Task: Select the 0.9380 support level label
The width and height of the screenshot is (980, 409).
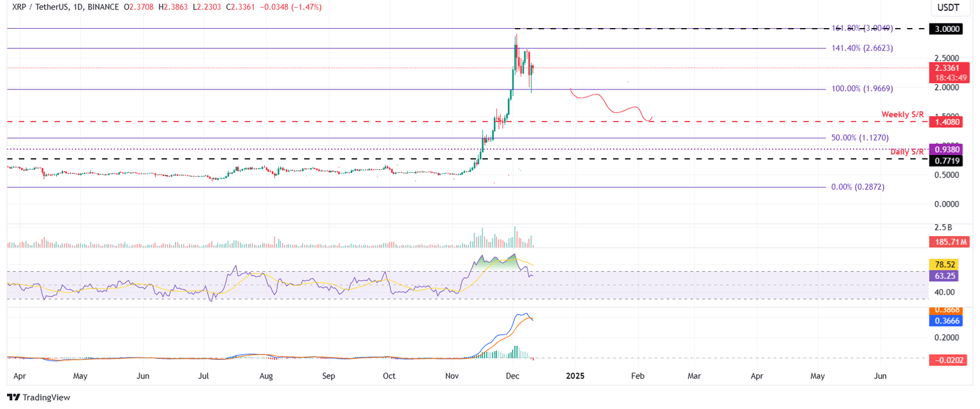Action: click(x=946, y=149)
